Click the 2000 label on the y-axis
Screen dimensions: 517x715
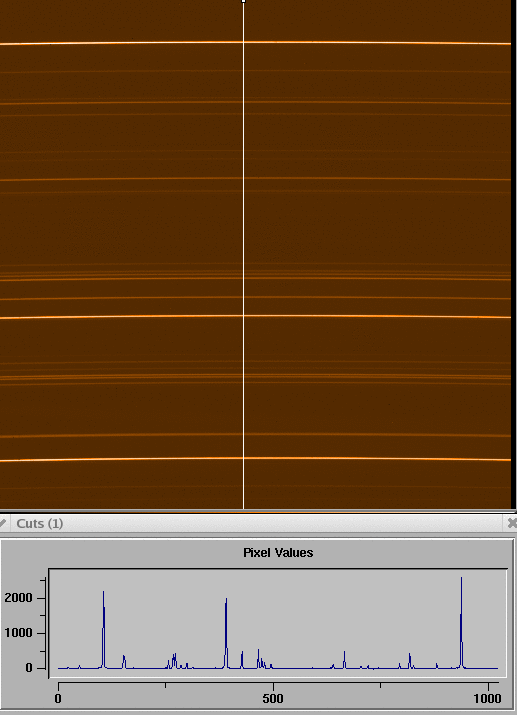click(18, 598)
